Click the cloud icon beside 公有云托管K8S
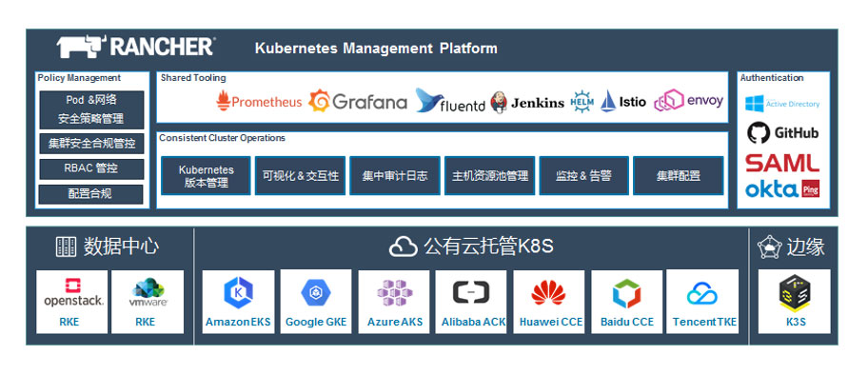Screen dimensions: 868x375 tap(403, 247)
